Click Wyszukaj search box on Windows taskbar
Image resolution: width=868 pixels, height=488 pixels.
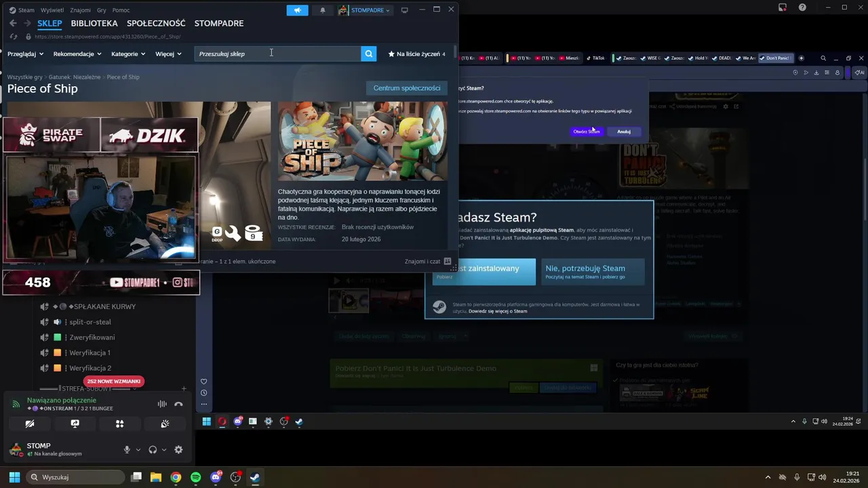click(x=75, y=477)
